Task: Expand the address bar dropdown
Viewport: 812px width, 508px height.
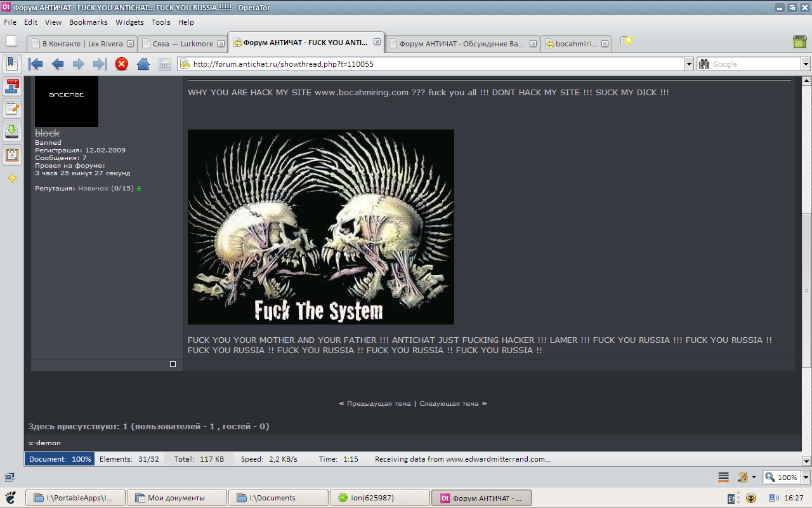Action: pyautogui.click(x=689, y=63)
